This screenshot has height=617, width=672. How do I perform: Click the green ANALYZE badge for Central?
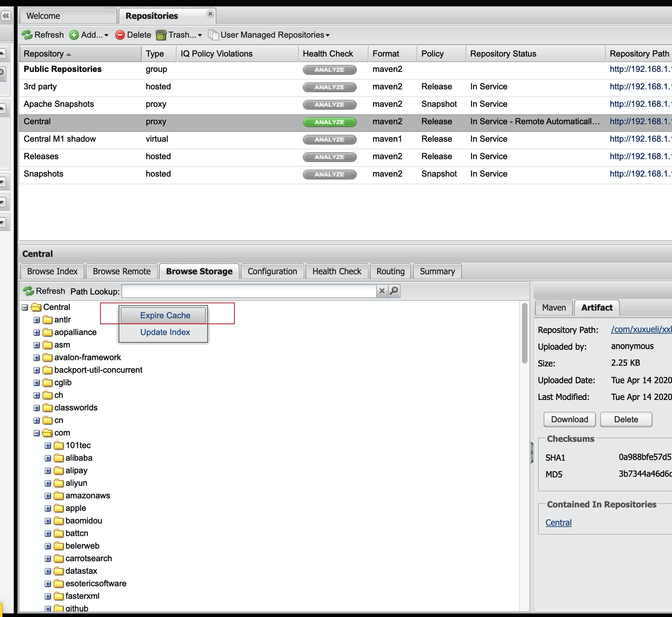(x=329, y=122)
